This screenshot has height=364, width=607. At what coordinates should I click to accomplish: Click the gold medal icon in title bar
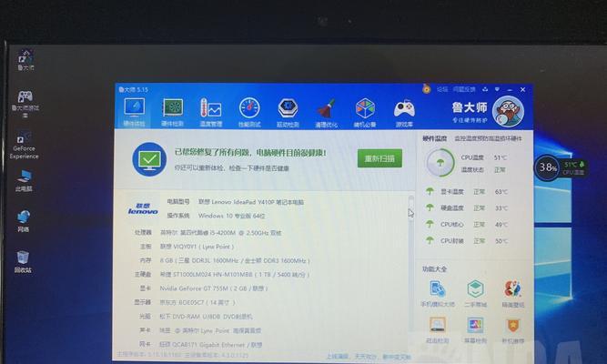[x=426, y=89]
